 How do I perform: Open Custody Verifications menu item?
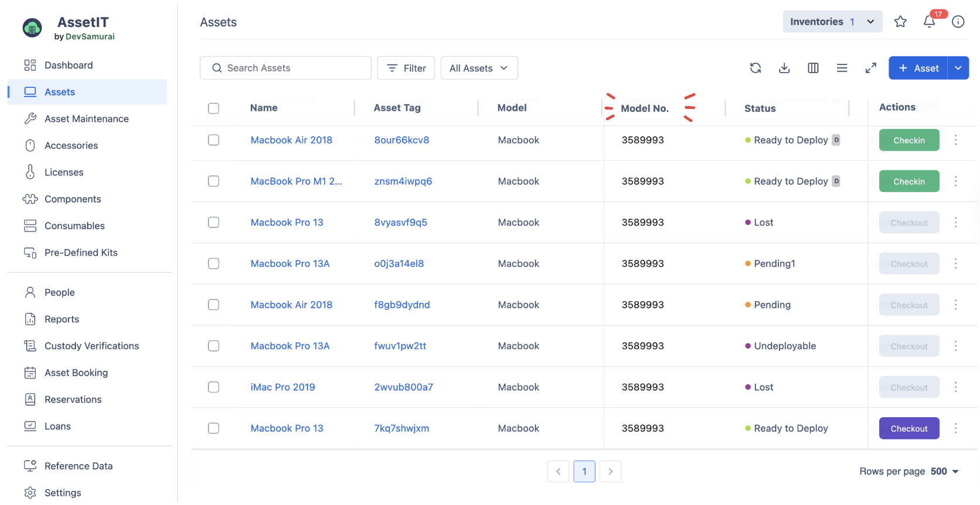tap(91, 346)
